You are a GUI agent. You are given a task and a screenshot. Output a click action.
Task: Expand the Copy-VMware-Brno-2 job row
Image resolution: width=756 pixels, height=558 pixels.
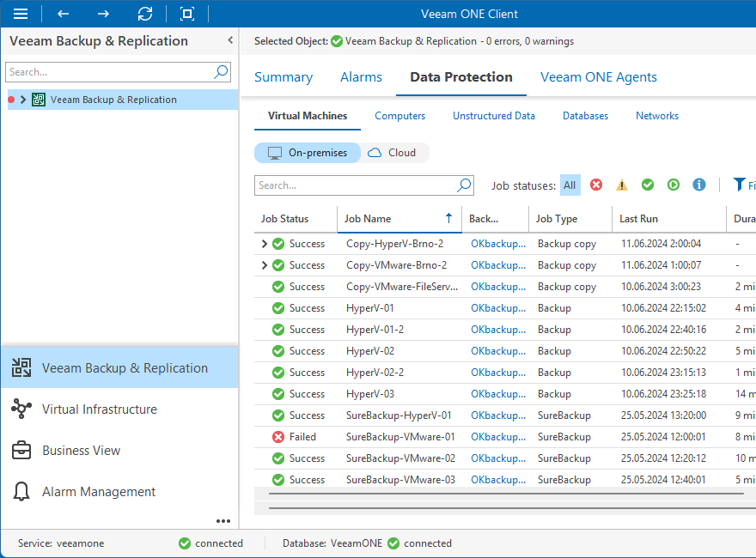265,264
